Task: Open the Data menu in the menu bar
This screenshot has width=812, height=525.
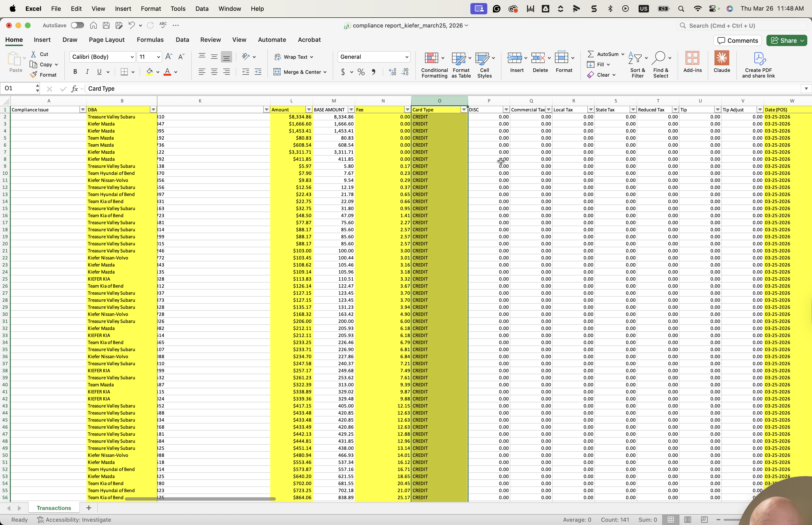Action: [x=202, y=8]
